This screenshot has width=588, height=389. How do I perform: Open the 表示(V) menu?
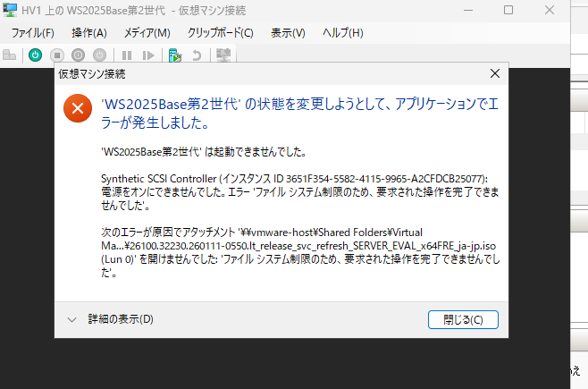[x=288, y=32]
